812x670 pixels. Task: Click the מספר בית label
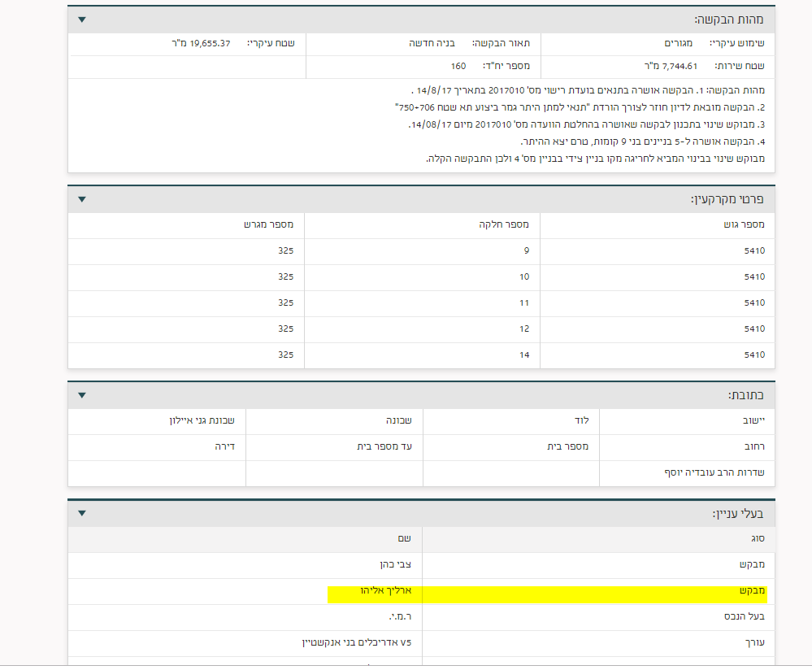coord(567,446)
